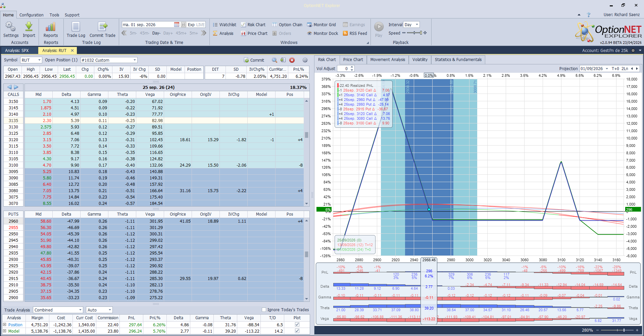Open the Analysis window from ribbon

tap(223, 33)
